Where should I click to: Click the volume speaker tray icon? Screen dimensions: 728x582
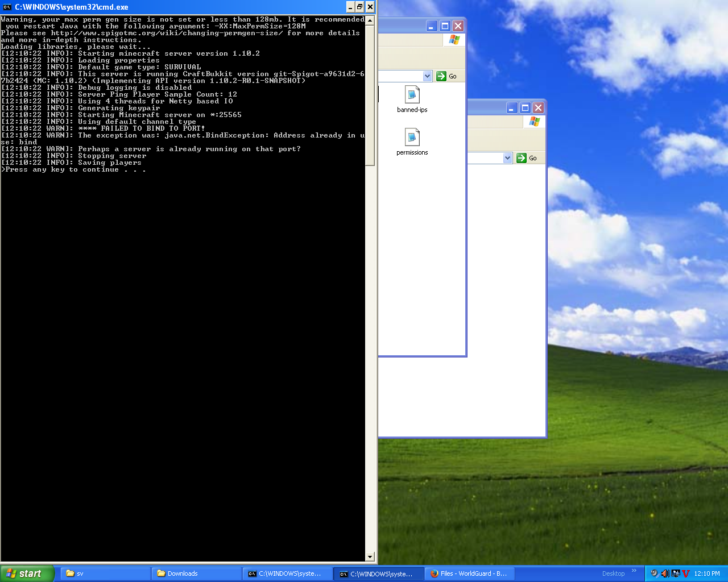pyautogui.click(x=665, y=573)
